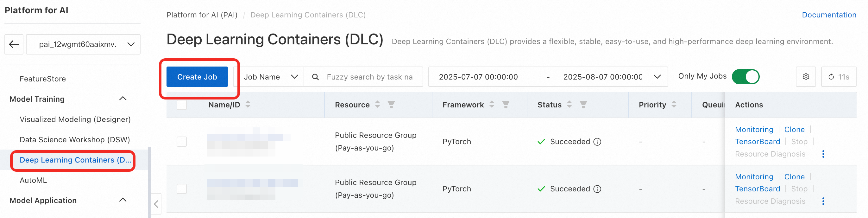Click the back arrow button in sidebar
The width and height of the screenshot is (868, 218).
(x=14, y=44)
